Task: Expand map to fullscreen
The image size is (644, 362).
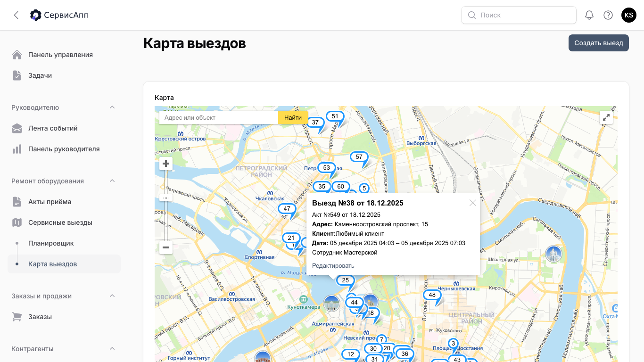Action: coord(606,117)
